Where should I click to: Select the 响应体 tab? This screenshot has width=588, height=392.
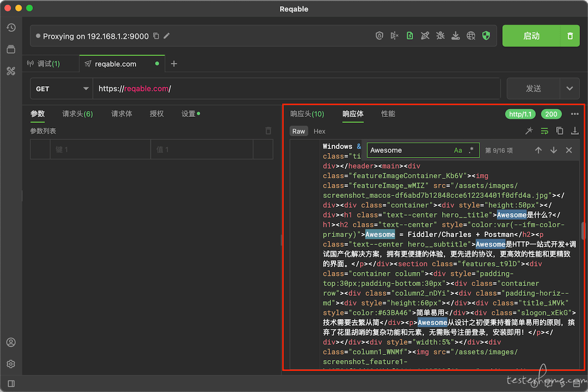[x=353, y=114]
